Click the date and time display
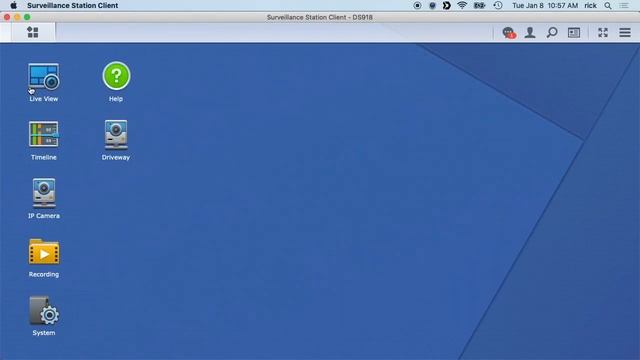640x360 pixels. click(x=545, y=5)
